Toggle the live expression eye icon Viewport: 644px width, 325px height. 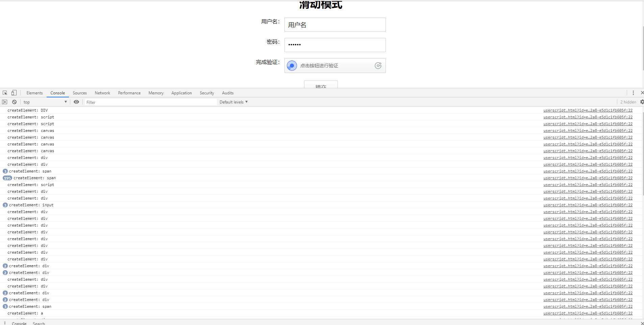(76, 102)
